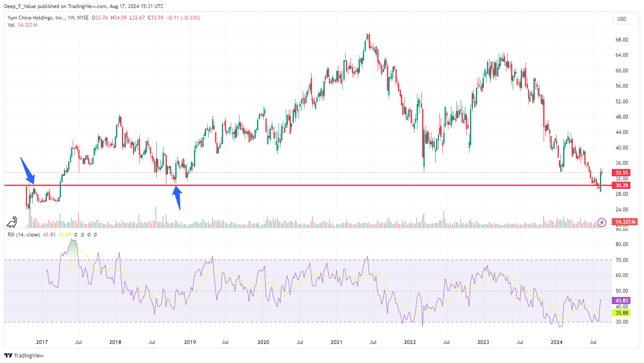Click the purple lightning bolt icon
Viewport: 644px width, 363px height.
click(x=602, y=222)
